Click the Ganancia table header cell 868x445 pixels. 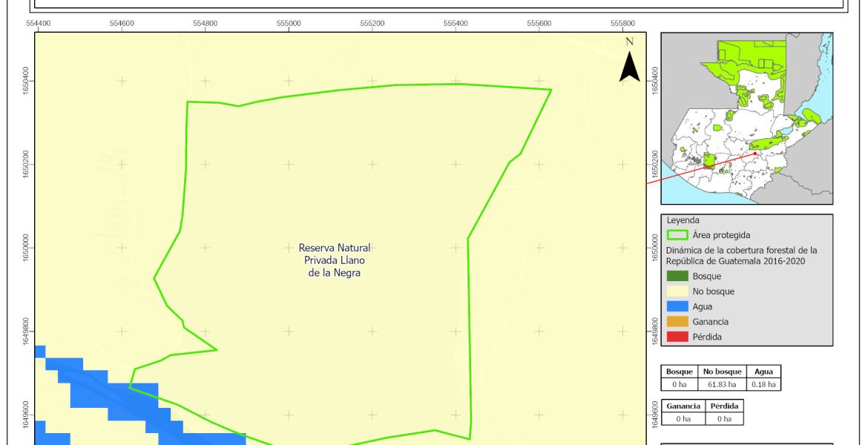pyautogui.click(x=683, y=406)
